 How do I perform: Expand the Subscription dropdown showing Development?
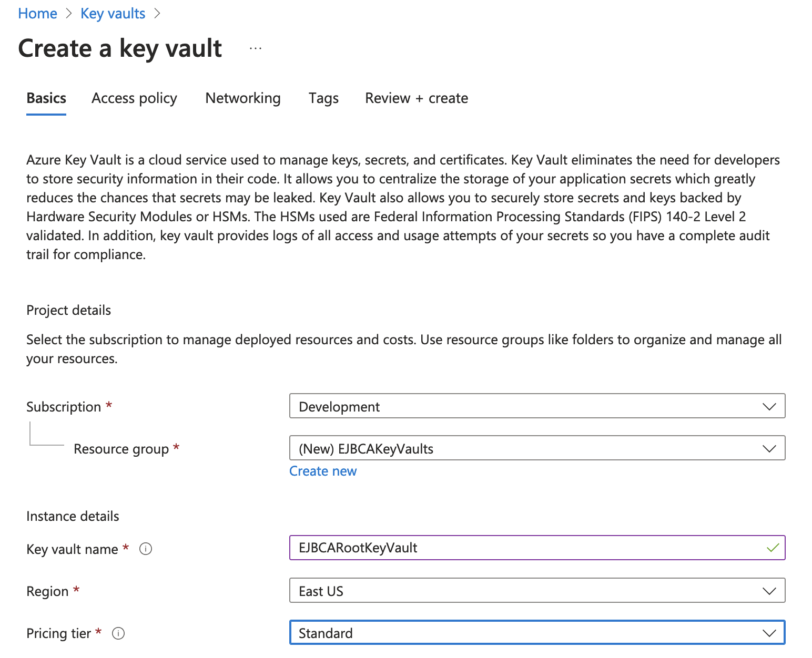[536, 406]
